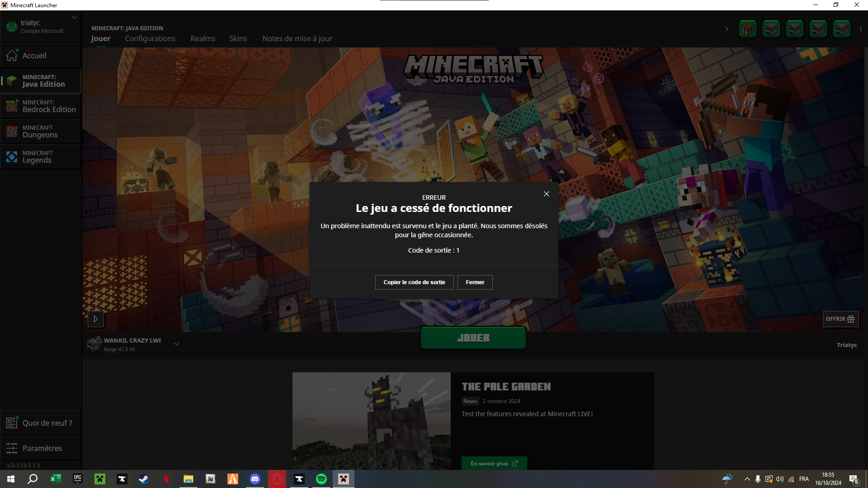
Task: Click THE PALE GARDEN headline
Action: (506, 387)
